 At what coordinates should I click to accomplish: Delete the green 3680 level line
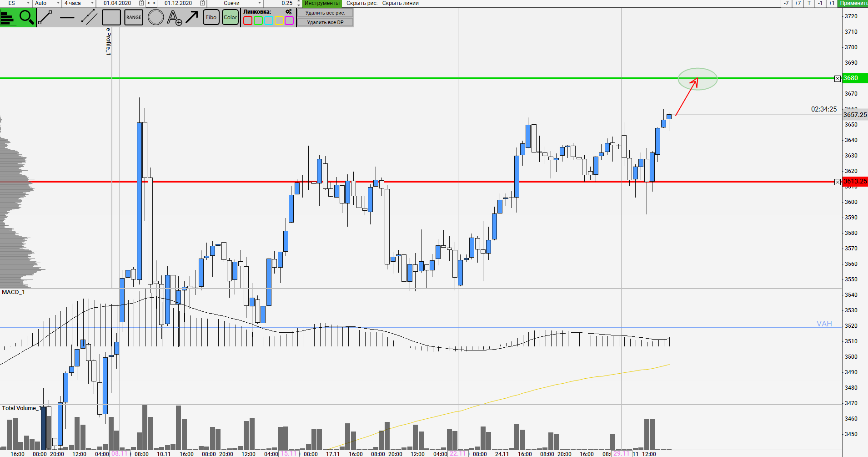838,79
